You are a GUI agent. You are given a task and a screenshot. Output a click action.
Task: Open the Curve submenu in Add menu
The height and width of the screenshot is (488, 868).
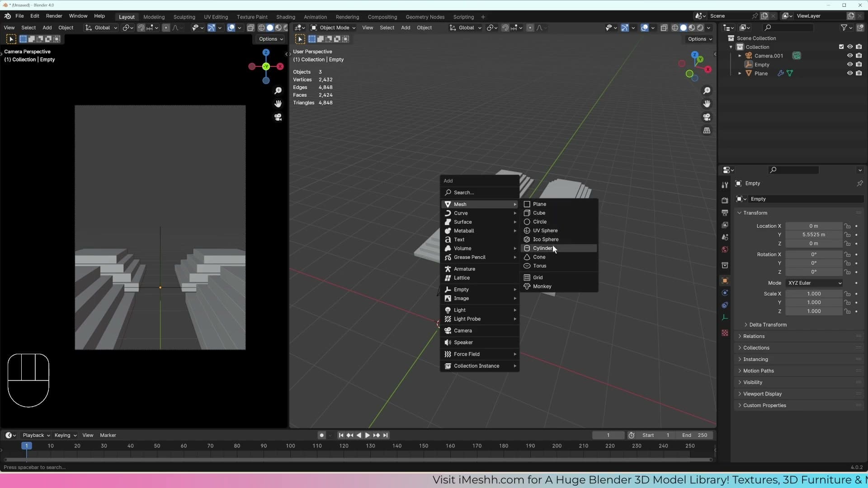click(x=480, y=213)
